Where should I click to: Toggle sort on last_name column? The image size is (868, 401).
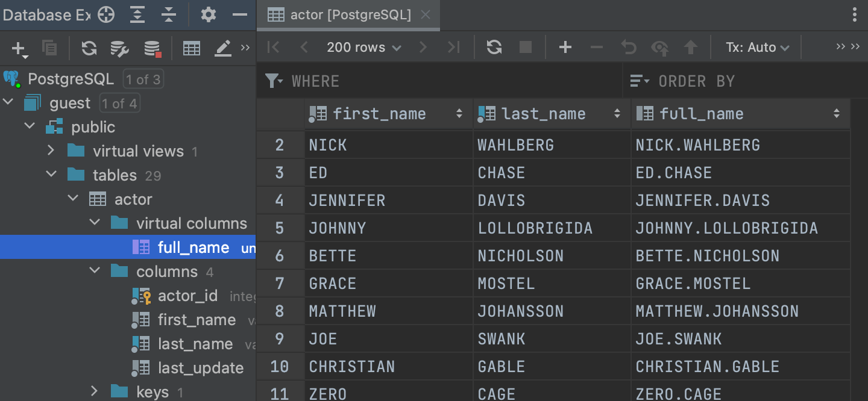pos(617,113)
